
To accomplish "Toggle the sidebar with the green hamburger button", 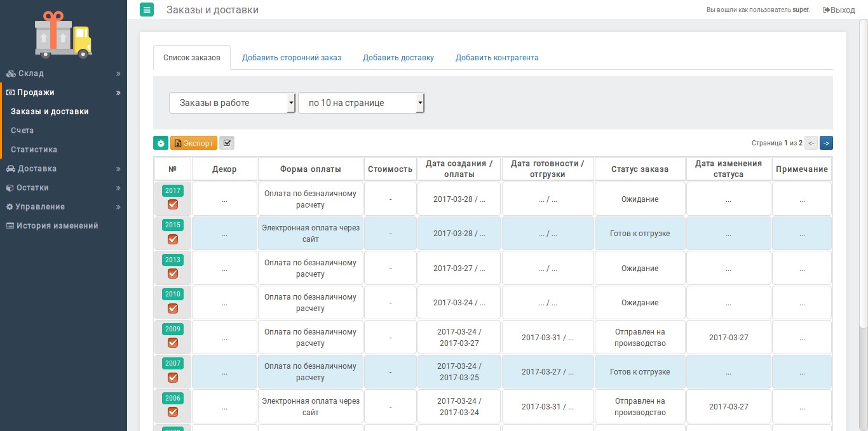I will [147, 10].
